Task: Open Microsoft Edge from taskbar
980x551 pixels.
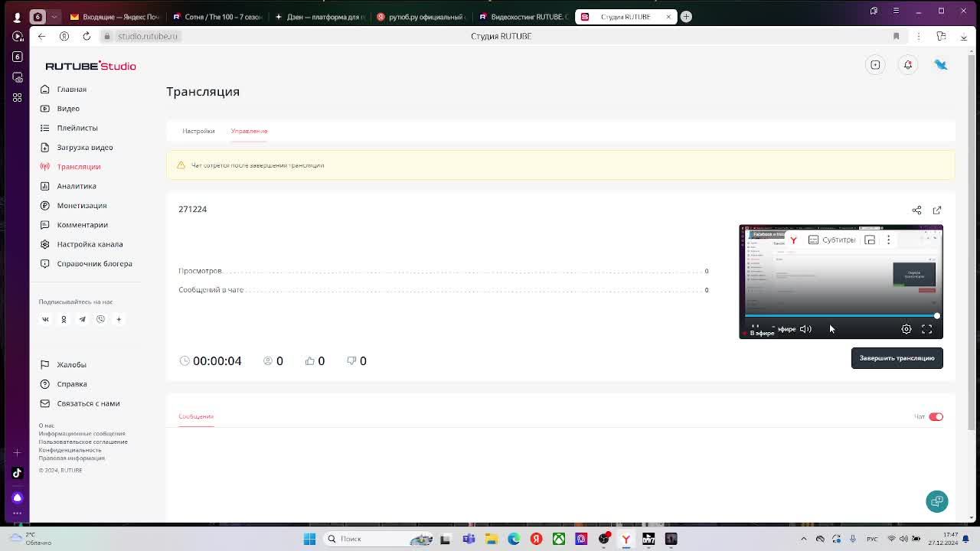Action: [514, 539]
